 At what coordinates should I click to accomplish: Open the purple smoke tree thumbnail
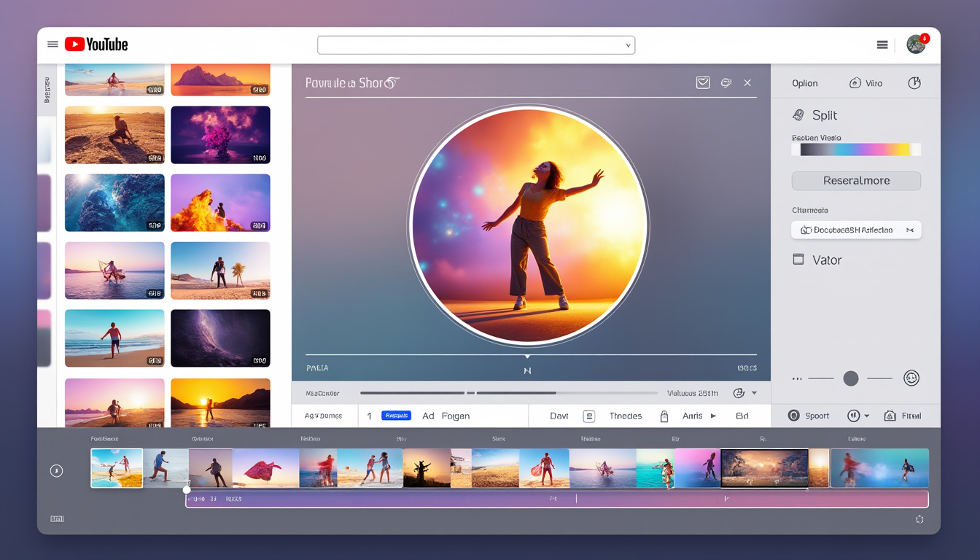pos(220,135)
